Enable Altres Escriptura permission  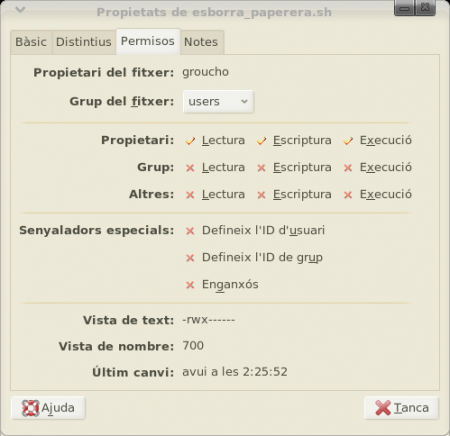coord(262,195)
